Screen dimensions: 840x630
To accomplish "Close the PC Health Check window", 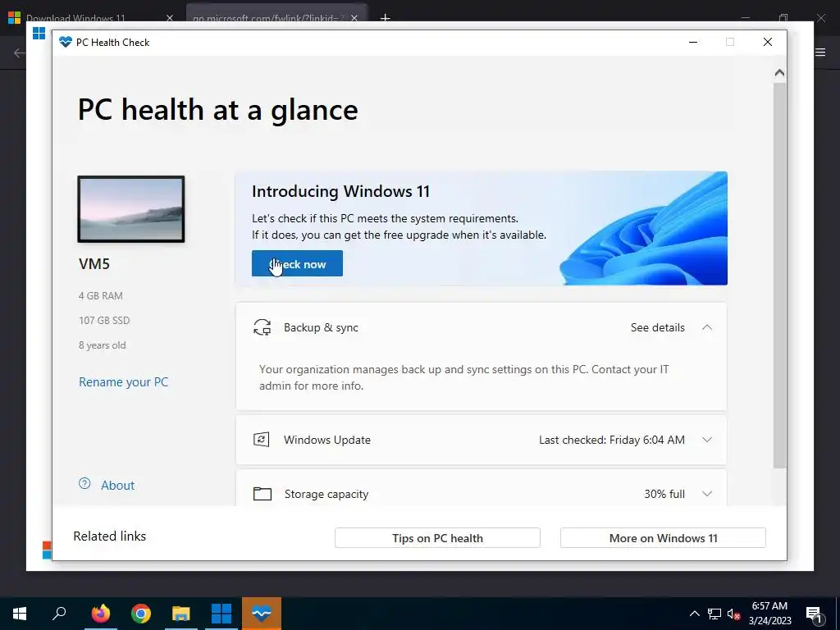I will click(768, 42).
